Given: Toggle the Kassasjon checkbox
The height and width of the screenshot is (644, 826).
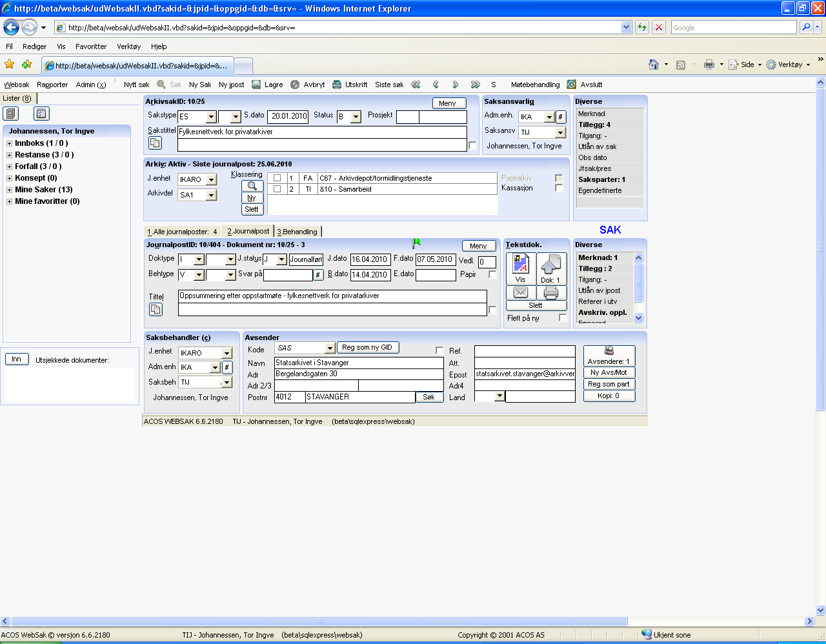Looking at the screenshot, I should 559,188.
